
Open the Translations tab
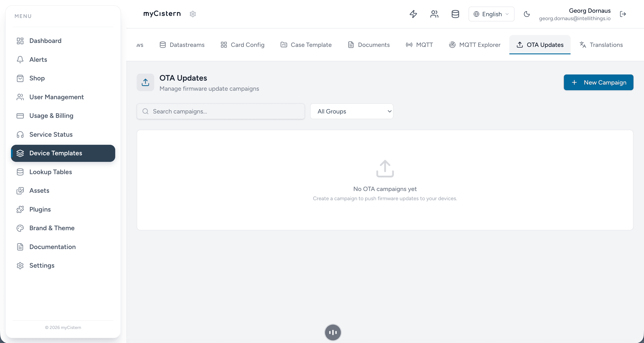tap(601, 45)
